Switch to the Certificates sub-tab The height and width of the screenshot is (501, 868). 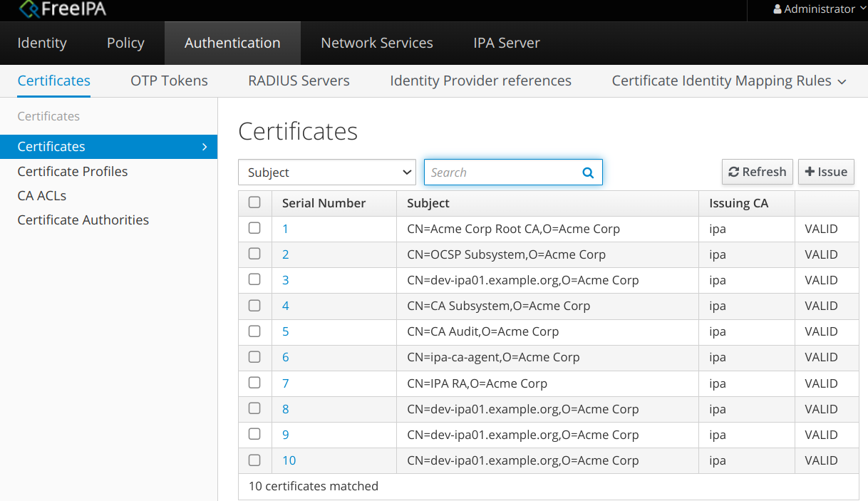(54, 81)
